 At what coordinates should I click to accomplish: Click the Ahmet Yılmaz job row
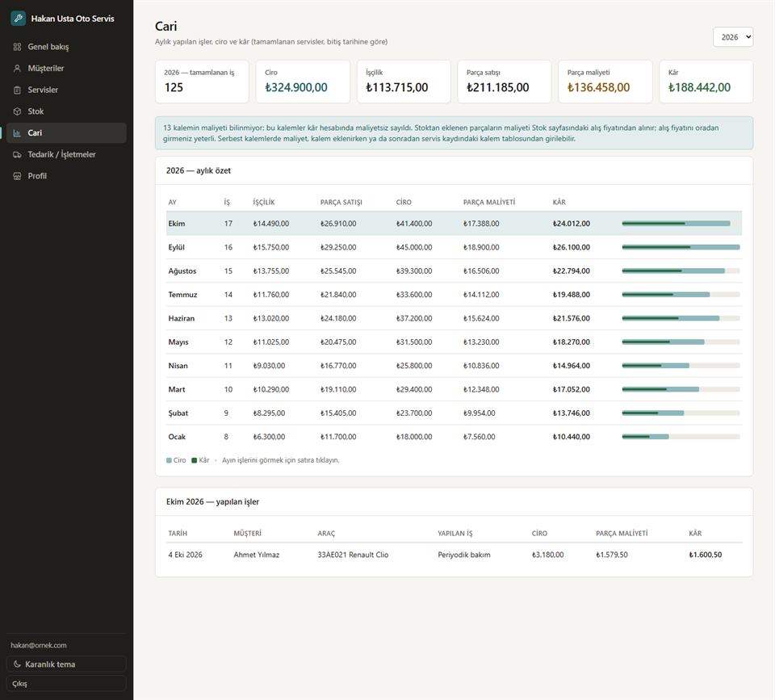[x=455, y=555]
